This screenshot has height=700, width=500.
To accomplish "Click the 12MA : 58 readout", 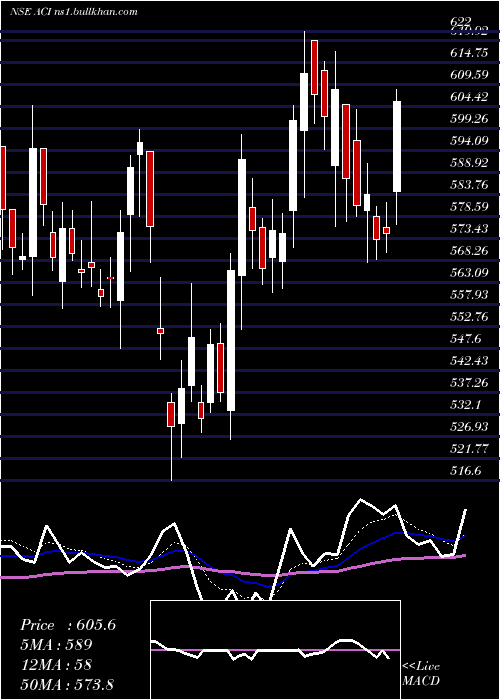I will click(56, 664).
